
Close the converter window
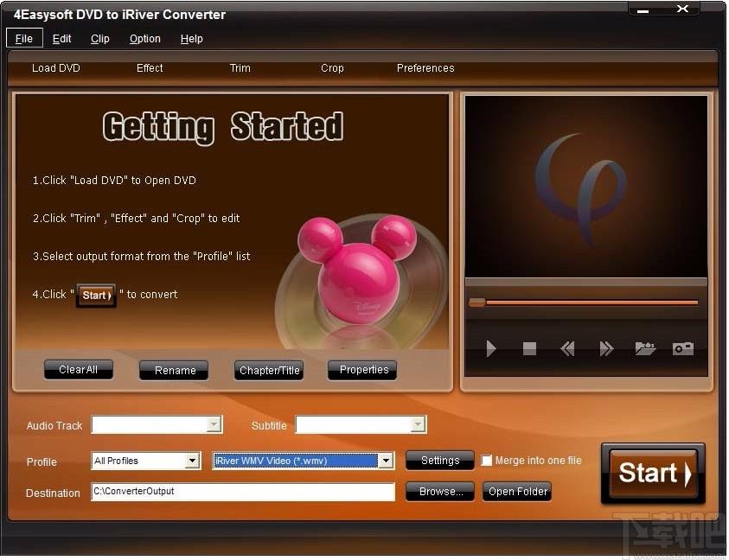(682, 9)
